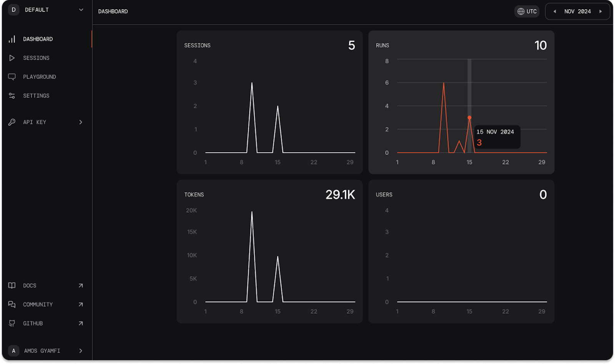Switch to the Sessions page
The image size is (615, 364).
tap(36, 58)
